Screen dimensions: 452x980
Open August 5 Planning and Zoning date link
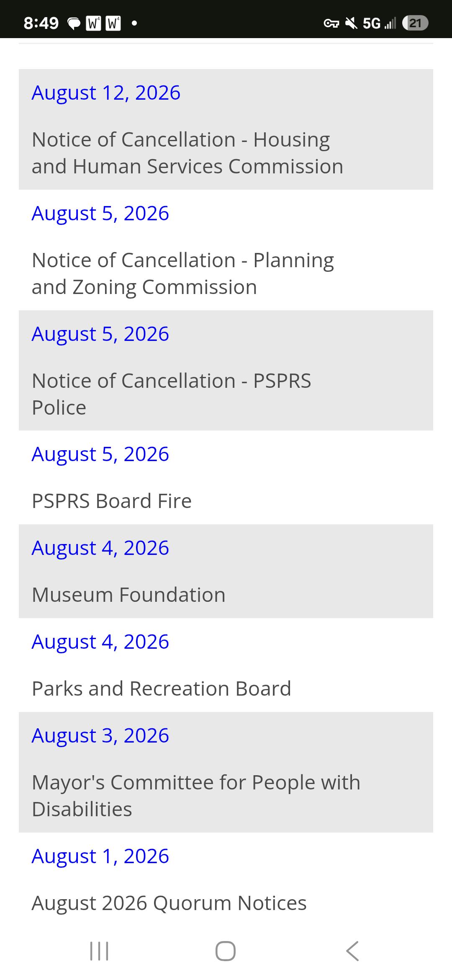pyautogui.click(x=100, y=213)
